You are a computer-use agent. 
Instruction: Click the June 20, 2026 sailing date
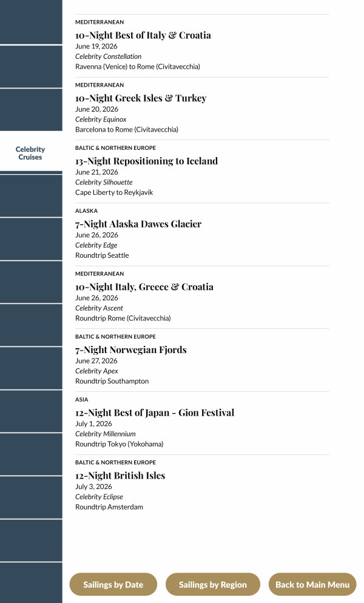coord(96,109)
